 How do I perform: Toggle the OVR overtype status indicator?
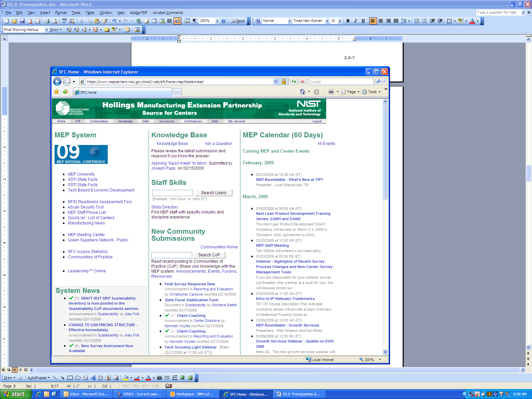156,386
